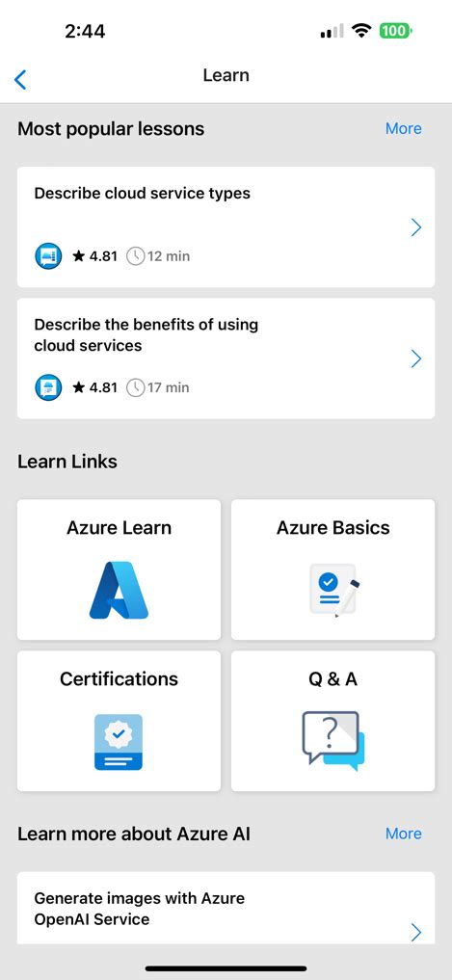The width and height of the screenshot is (452, 980).
Task: Open the Azure logo icon under Azure Learn
Action: 119,590
